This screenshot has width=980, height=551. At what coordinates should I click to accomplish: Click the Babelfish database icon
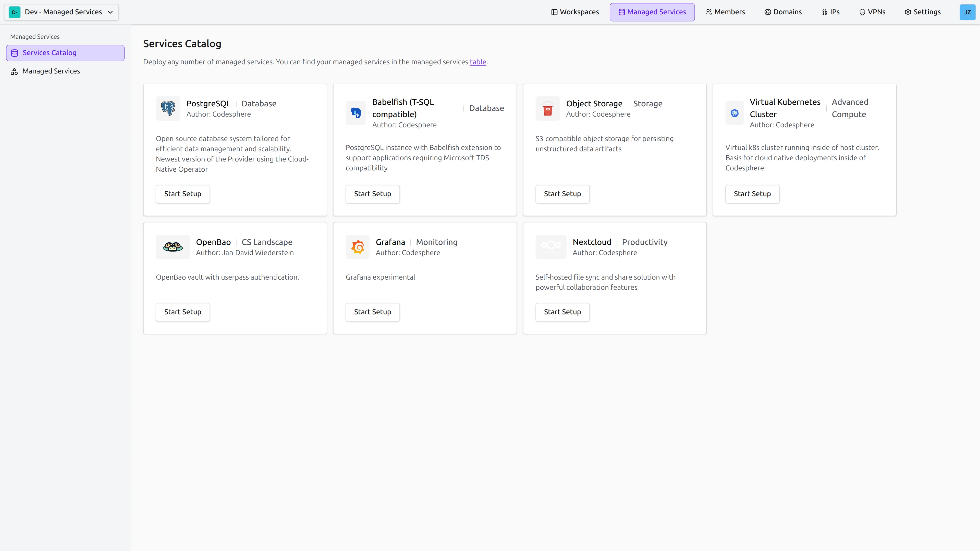tap(356, 113)
